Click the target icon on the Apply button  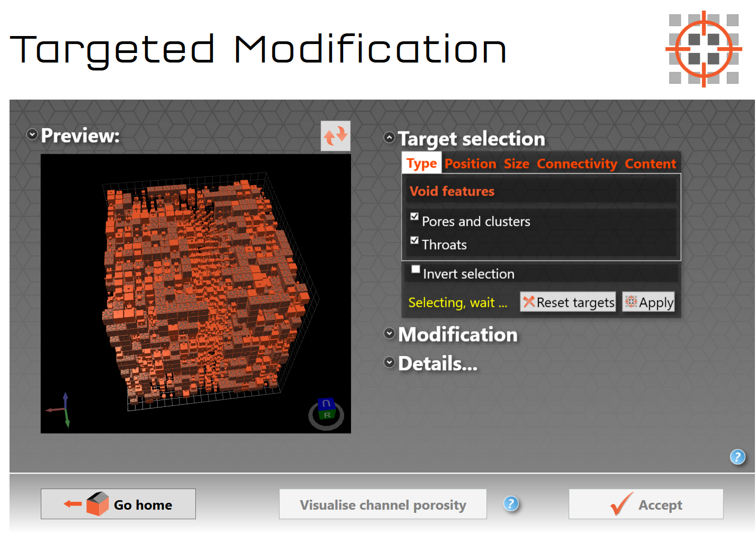(x=631, y=302)
